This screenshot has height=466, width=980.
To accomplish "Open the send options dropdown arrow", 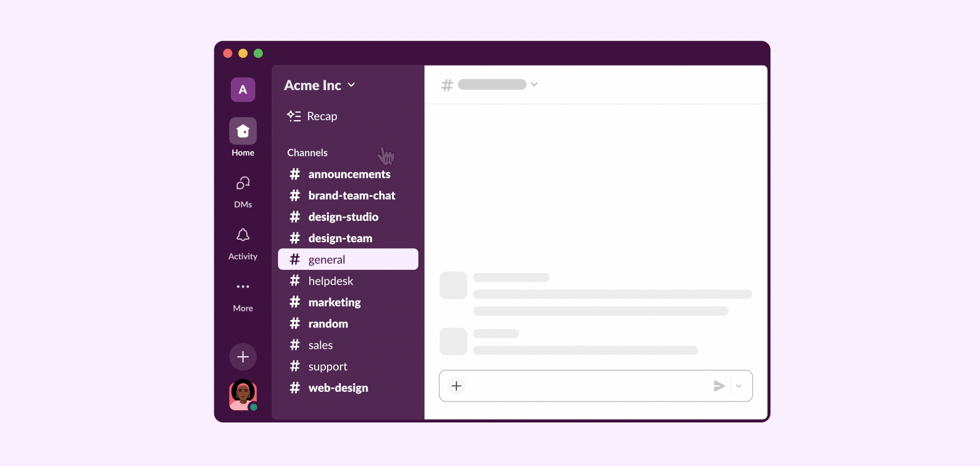I will (x=739, y=386).
